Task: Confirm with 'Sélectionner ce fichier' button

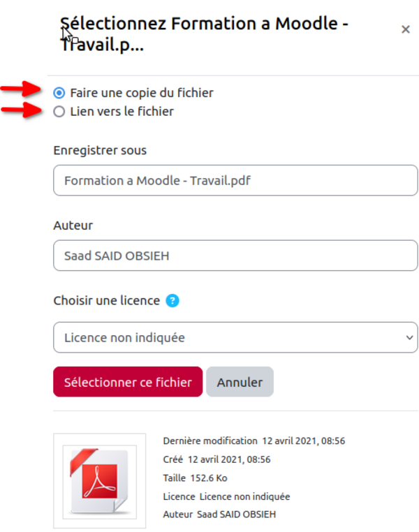Action: pos(128,382)
